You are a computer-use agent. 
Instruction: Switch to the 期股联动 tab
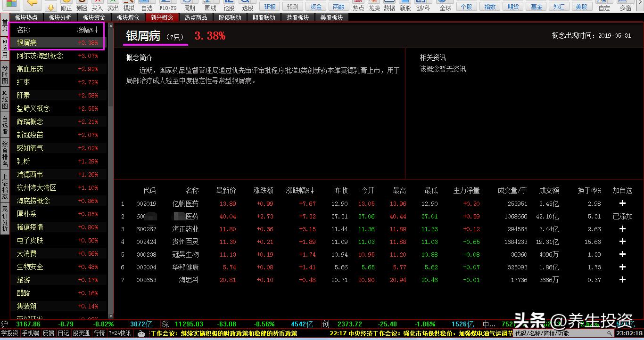click(264, 17)
